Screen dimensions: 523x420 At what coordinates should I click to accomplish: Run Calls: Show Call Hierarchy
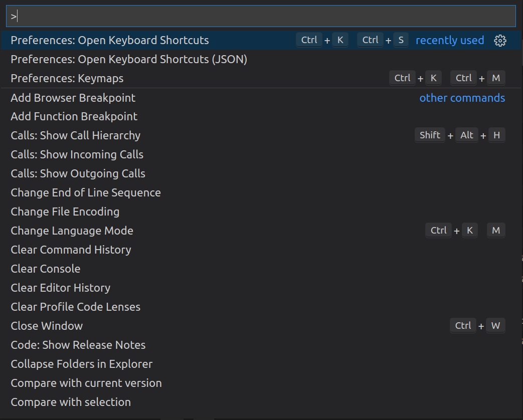pyautogui.click(x=76, y=136)
